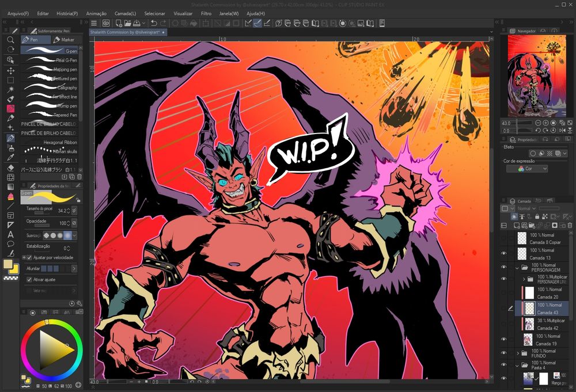
Task: Select the Auto select magic wand tool
Action: [x=10, y=89]
